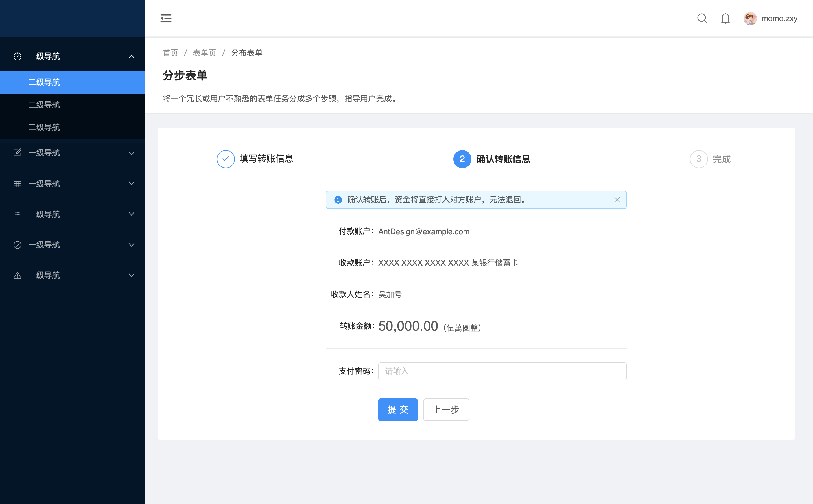
Task: Expand the 一级导航 menu with table icon
Action: click(x=131, y=184)
